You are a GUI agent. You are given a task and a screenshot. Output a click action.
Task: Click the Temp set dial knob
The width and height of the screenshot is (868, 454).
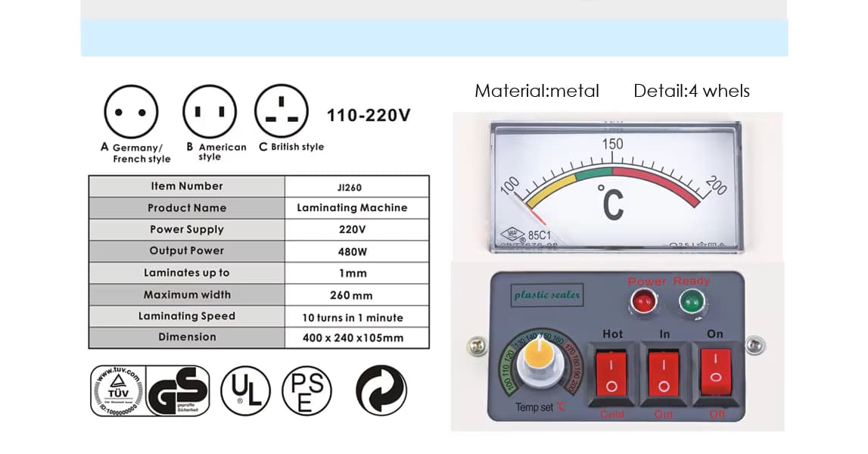coord(539,362)
